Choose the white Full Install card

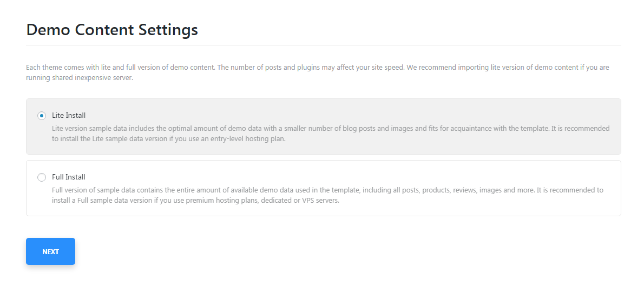pyautogui.click(x=323, y=188)
